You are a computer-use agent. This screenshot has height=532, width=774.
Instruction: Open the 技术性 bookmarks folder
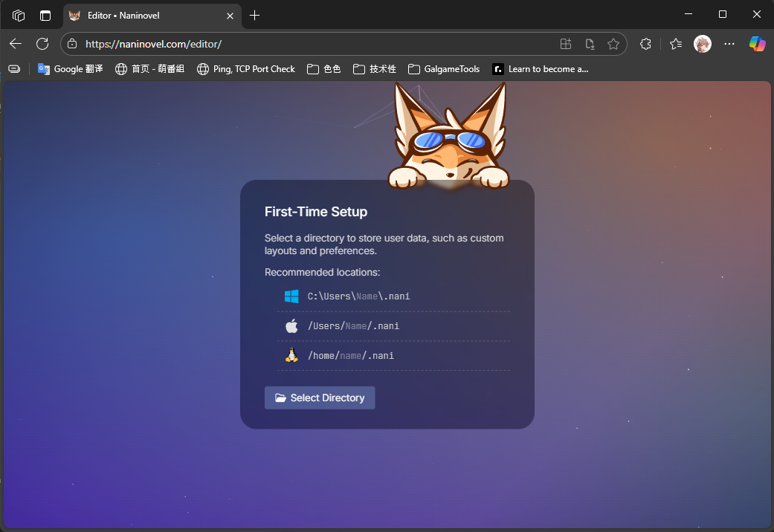[375, 69]
